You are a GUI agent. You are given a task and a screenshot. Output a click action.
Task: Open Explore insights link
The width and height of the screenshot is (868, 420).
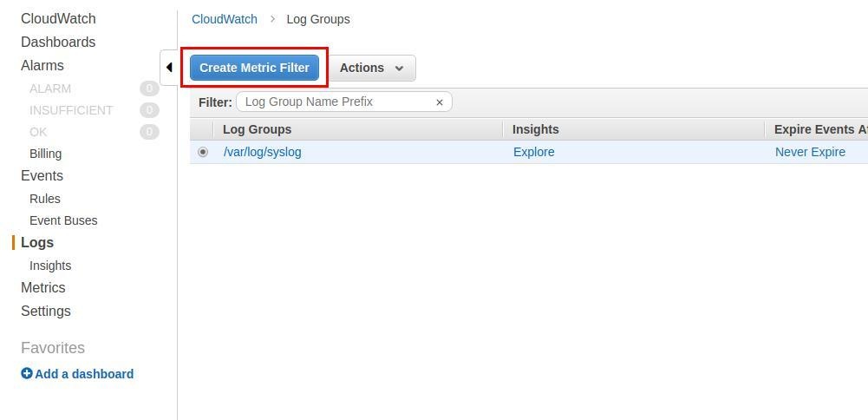[533, 152]
